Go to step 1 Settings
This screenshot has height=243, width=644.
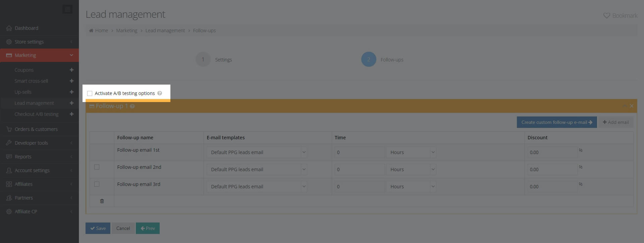(203, 59)
